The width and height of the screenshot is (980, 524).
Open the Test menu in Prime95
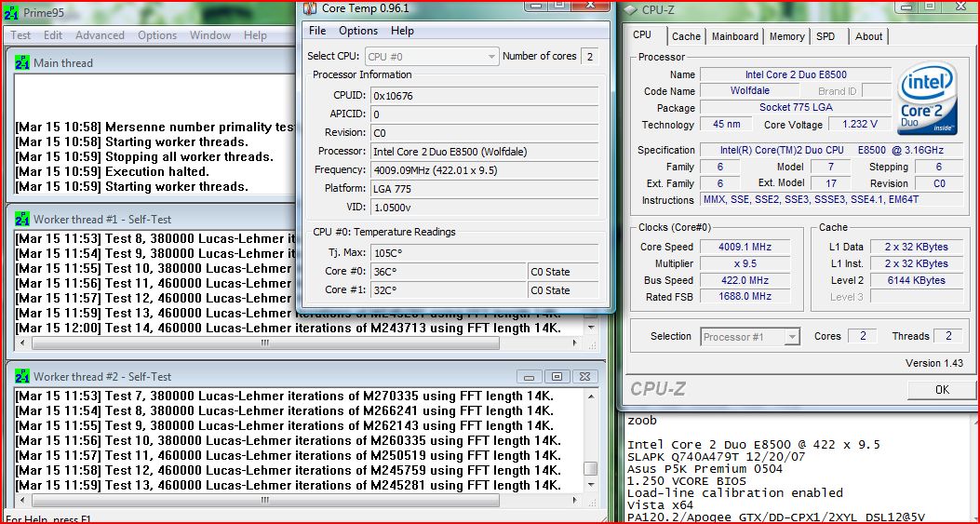click(20, 35)
